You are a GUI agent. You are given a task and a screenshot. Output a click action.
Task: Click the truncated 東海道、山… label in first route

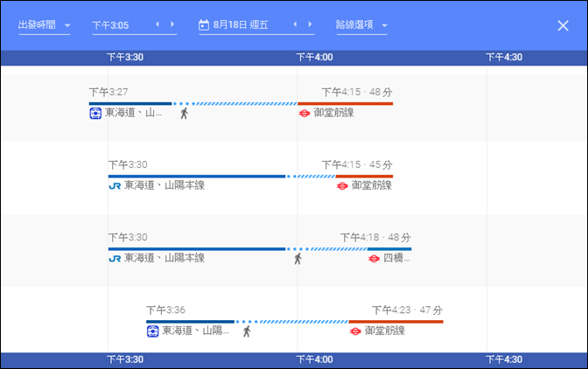pos(134,113)
